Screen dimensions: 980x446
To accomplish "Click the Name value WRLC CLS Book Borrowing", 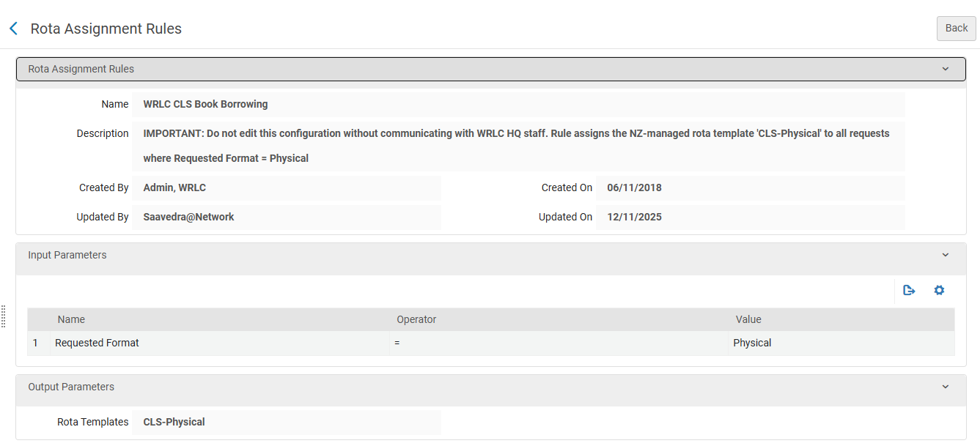I will 204,103.
